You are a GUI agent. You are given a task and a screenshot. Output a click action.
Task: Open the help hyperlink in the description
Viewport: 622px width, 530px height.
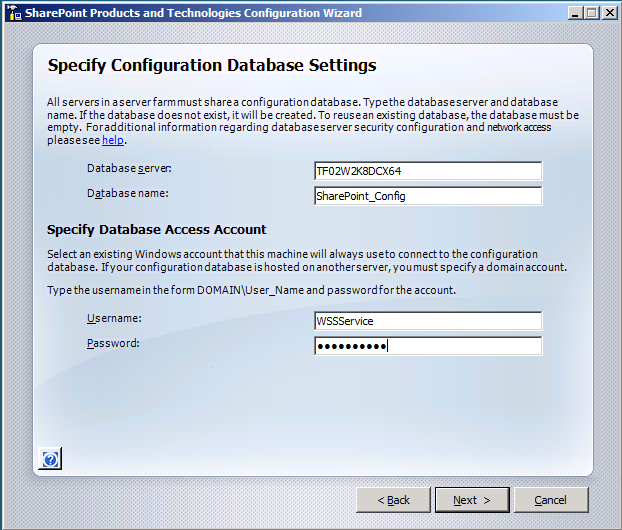(113, 140)
